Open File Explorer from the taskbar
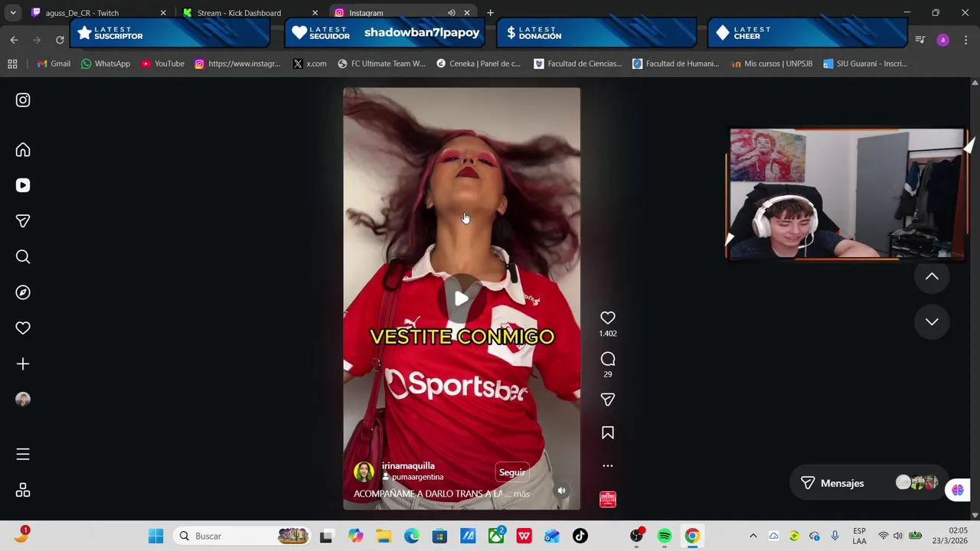The width and height of the screenshot is (980, 551). [x=384, y=536]
